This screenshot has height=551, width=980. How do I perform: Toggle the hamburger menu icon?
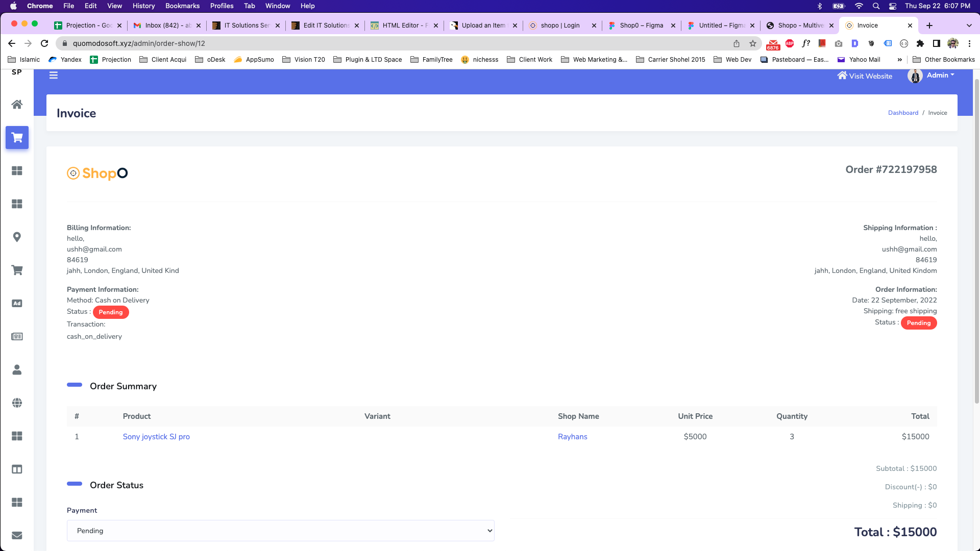54,76
